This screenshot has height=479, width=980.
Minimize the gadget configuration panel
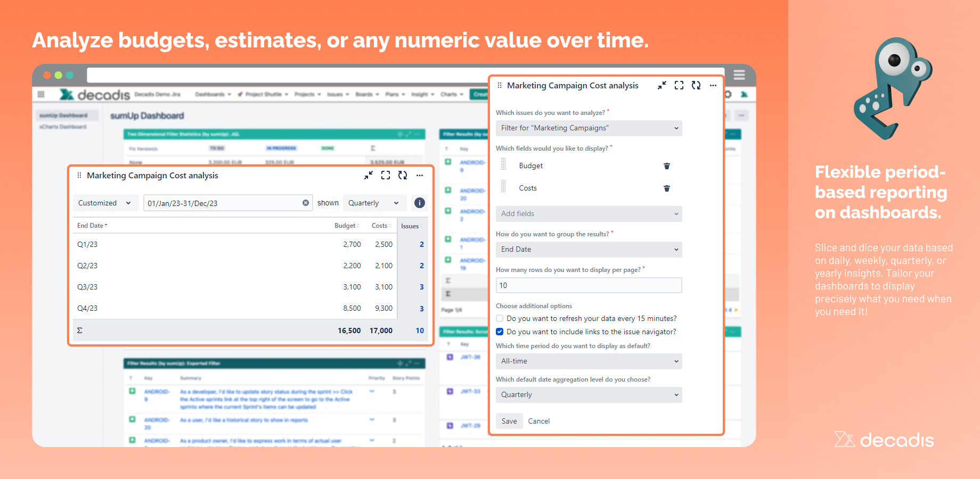click(662, 86)
